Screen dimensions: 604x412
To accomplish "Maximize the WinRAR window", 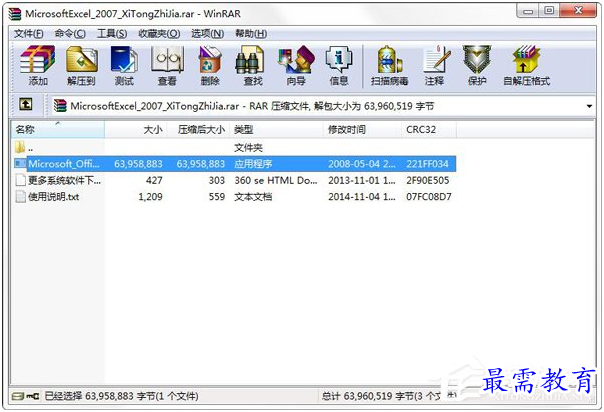I will pyautogui.click(x=549, y=11).
